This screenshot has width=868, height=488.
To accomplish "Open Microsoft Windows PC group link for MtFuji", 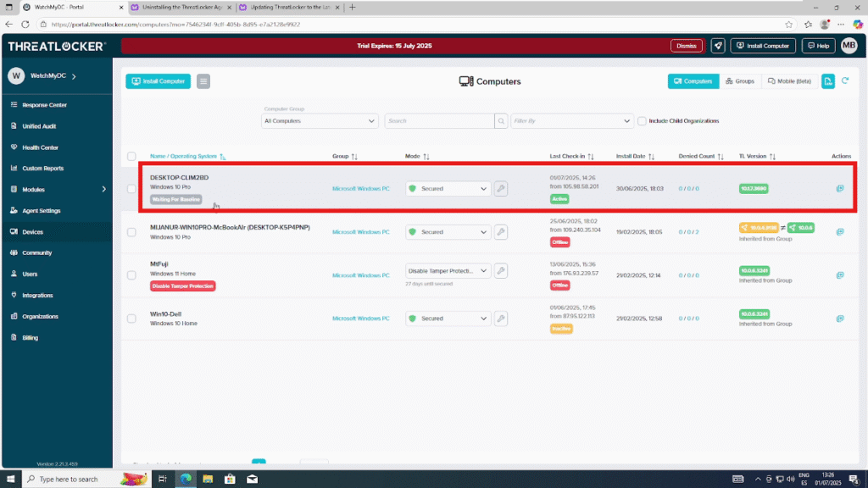I will click(360, 275).
